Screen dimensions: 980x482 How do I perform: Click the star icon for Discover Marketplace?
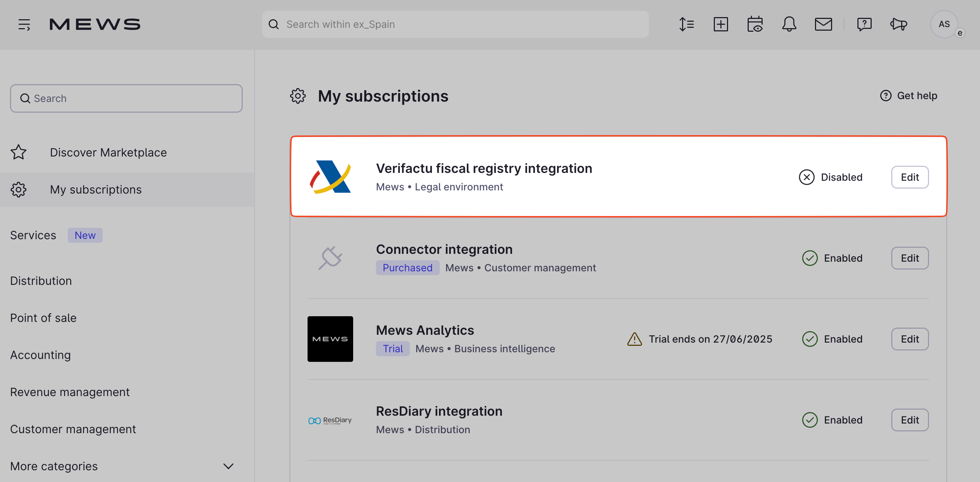click(18, 152)
